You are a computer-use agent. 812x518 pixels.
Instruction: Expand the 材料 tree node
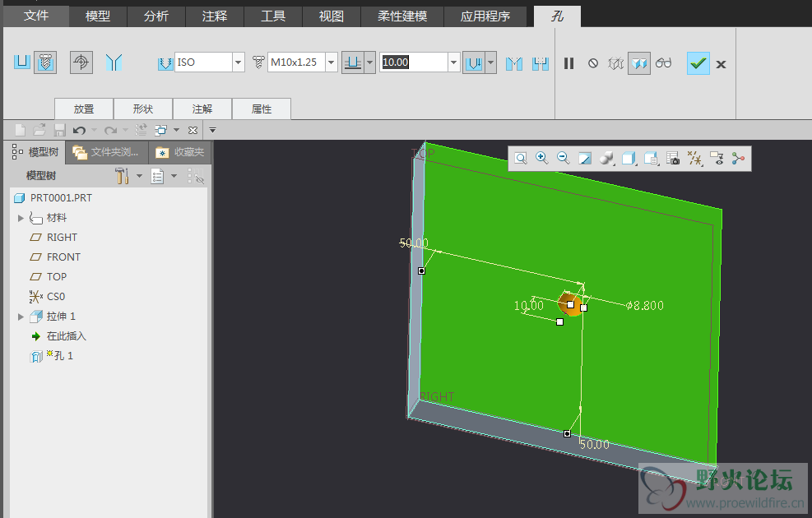(x=21, y=218)
